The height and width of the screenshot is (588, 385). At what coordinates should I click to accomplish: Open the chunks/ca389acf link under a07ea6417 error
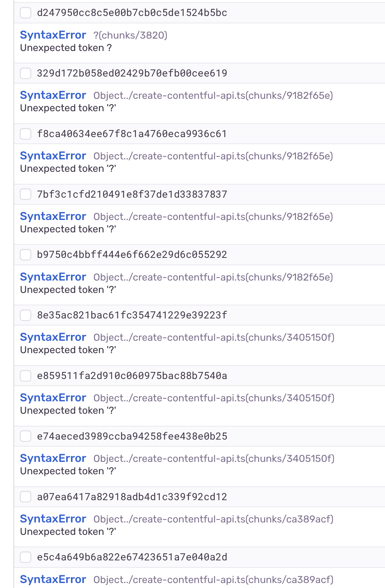click(213, 519)
